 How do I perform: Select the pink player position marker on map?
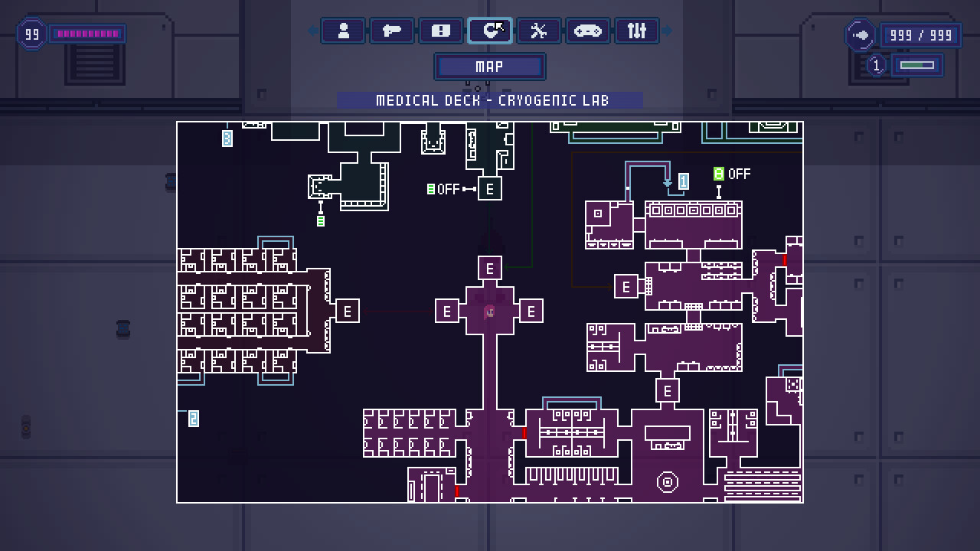[x=490, y=311]
